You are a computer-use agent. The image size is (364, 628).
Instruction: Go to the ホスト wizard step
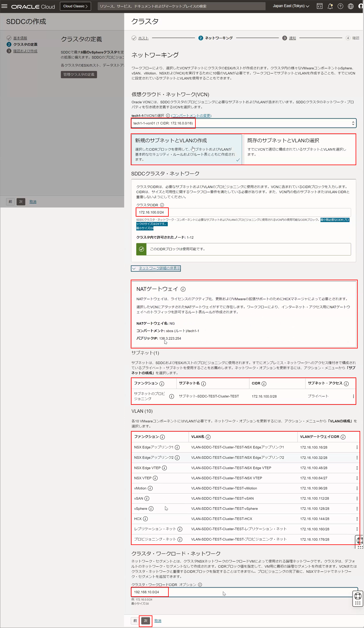pyautogui.click(x=143, y=38)
